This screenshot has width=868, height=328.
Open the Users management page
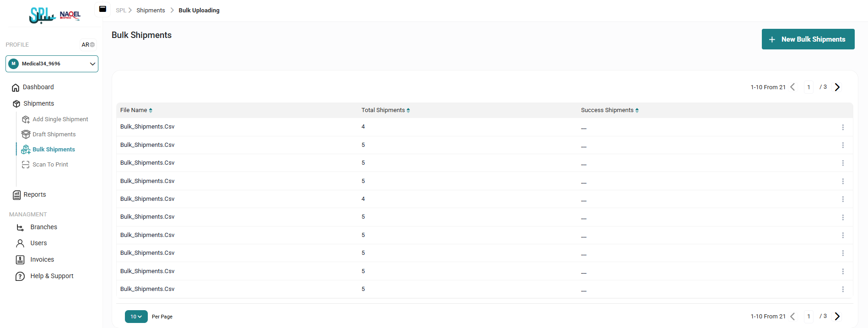[x=38, y=243]
